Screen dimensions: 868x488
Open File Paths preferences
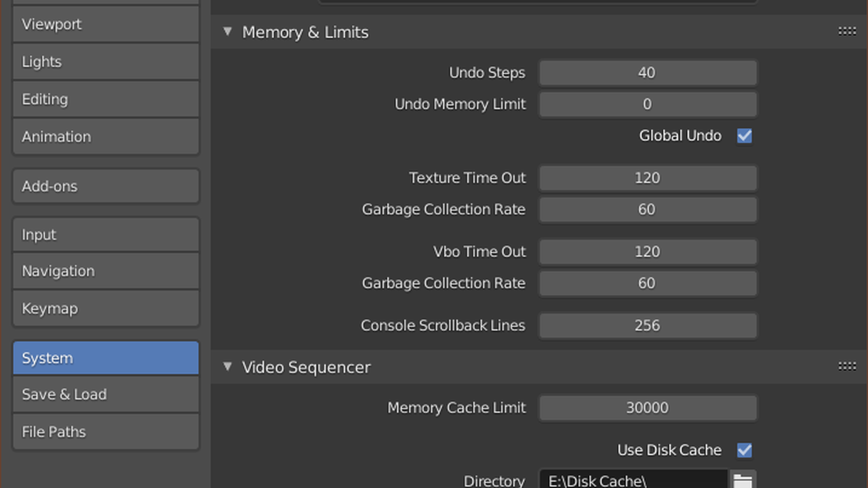[105, 432]
